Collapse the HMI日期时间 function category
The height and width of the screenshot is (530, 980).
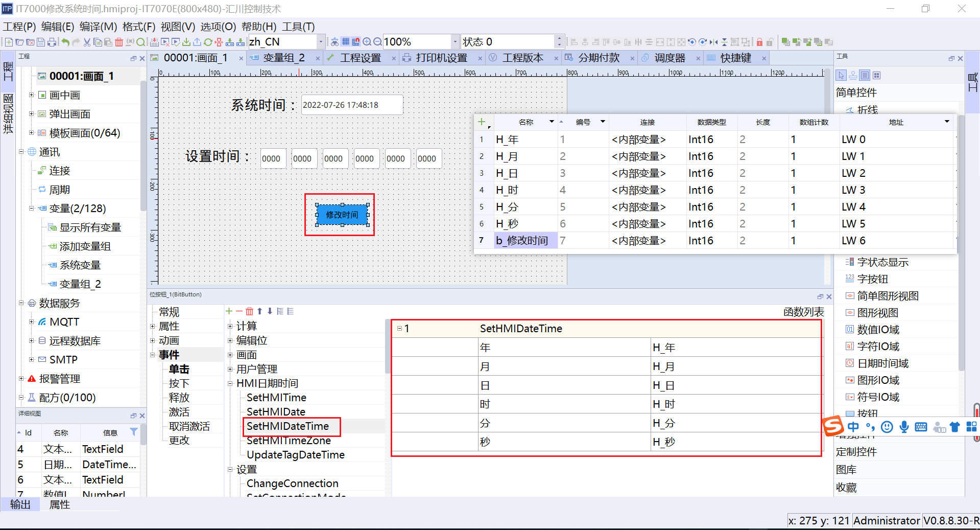click(230, 383)
